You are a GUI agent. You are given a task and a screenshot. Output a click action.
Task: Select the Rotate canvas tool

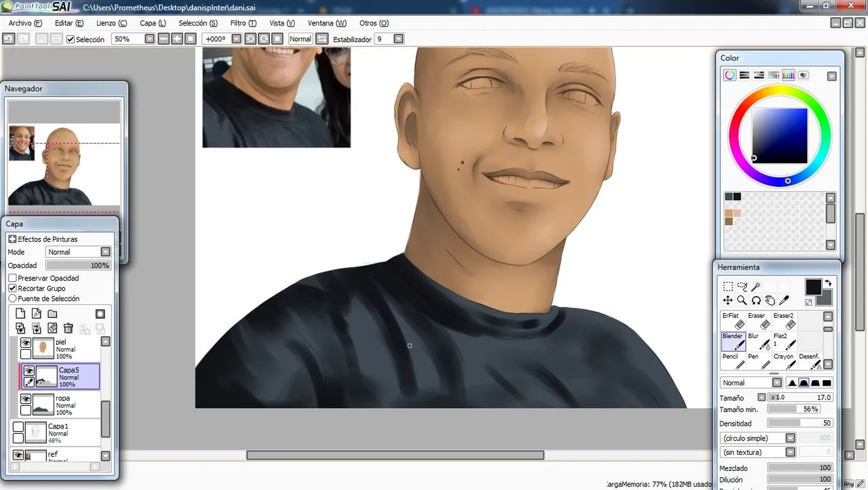756,300
